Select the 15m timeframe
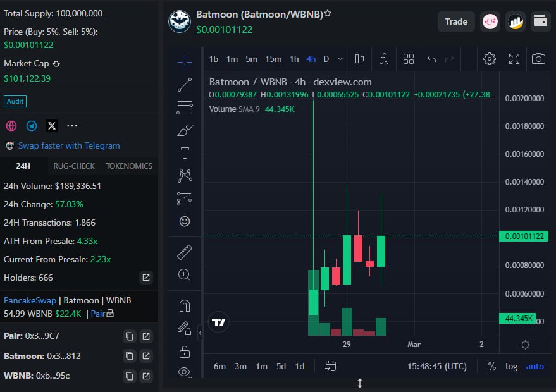 [x=273, y=59]
